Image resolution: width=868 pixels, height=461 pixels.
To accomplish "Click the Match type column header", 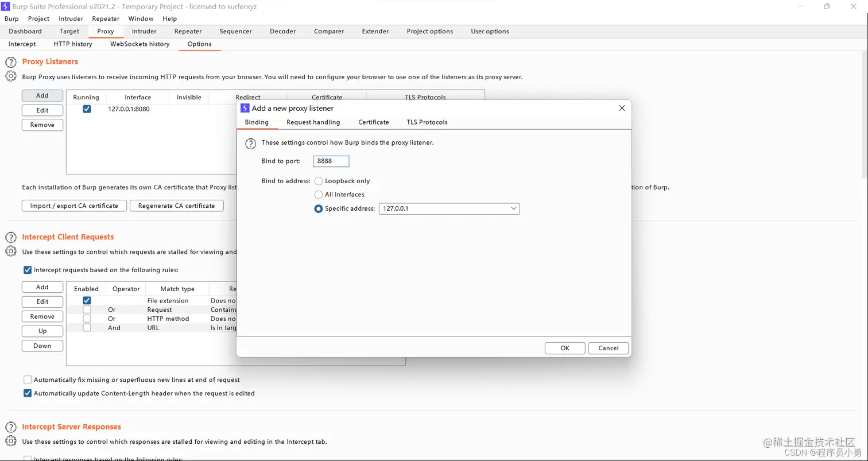I will coord(177,289).
